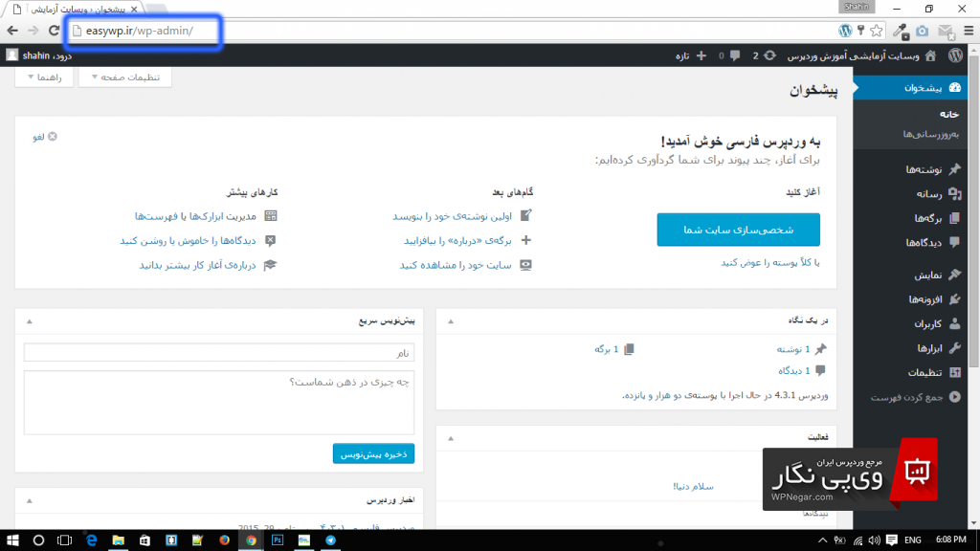
Task: Click the media icon in sidebar
Action: click(x=954, y=193)
